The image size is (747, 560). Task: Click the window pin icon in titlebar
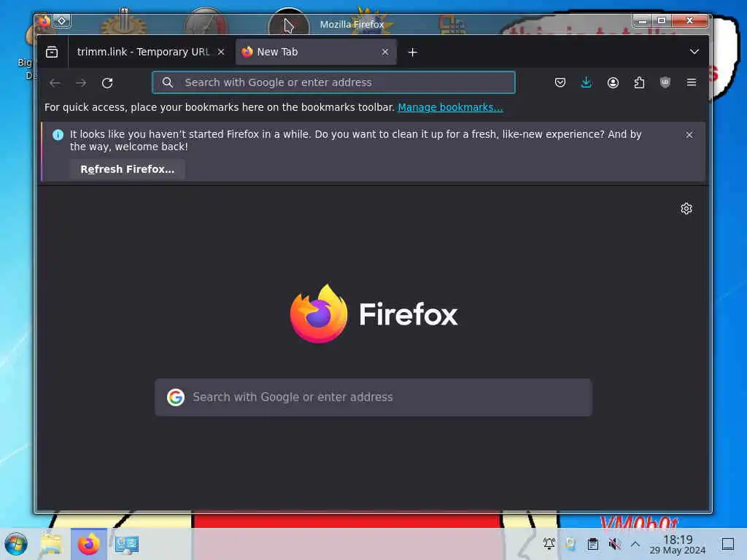click(x=62, y=21)
